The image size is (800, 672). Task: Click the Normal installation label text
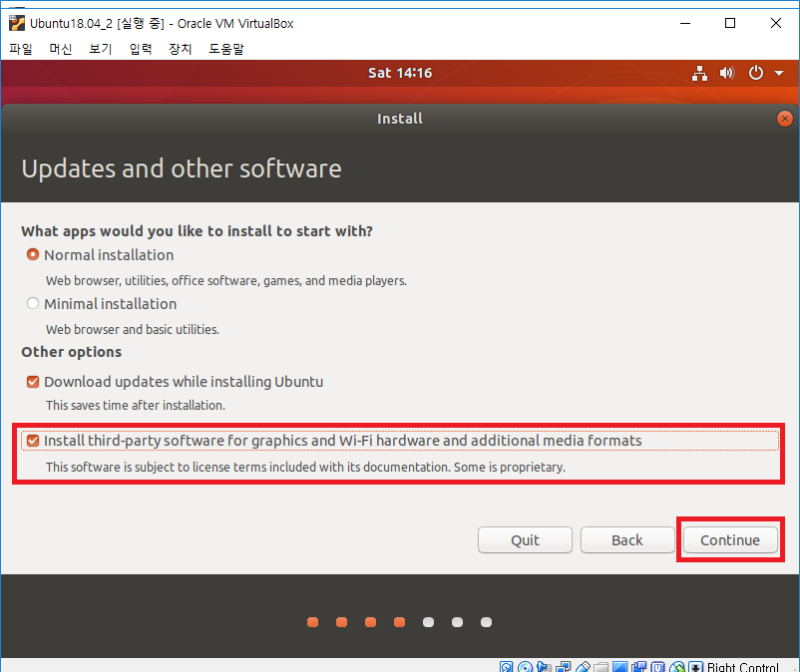click(x=109, y=255)
